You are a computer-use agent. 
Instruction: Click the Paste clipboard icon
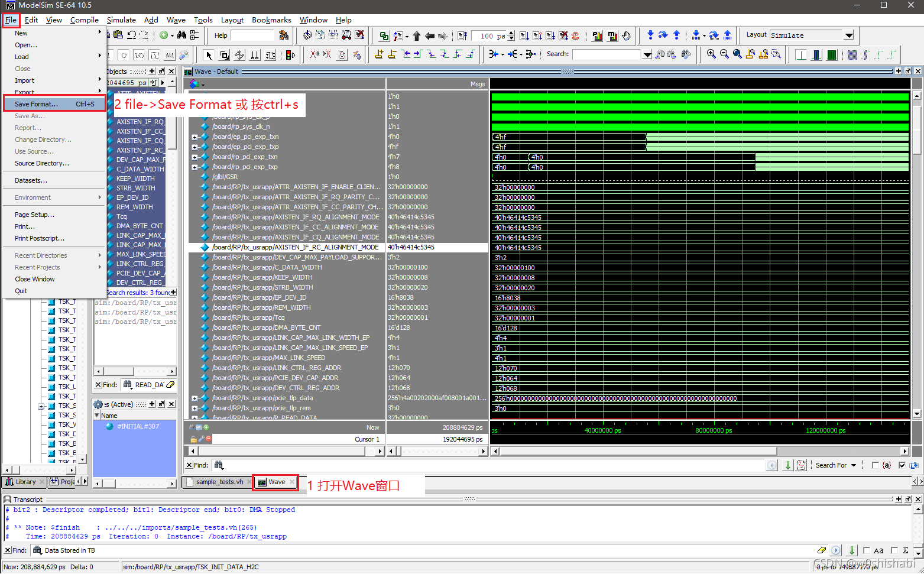(118, 35)
